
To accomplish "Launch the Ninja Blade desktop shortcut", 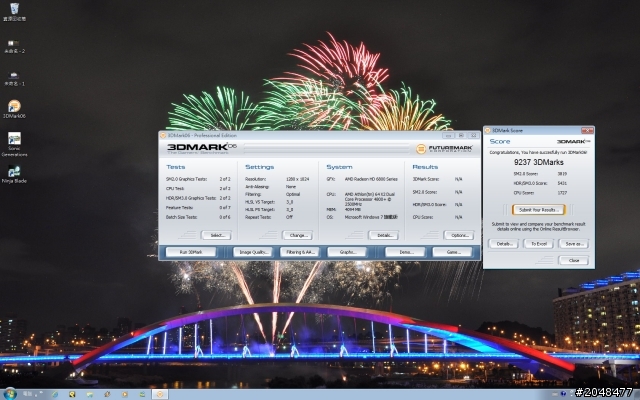I will 14,174.
